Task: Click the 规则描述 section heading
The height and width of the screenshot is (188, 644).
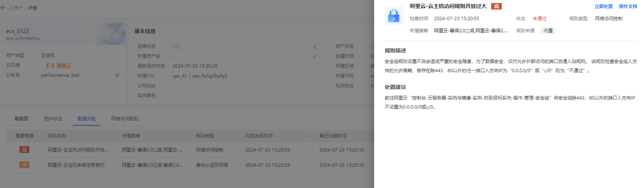Action: [x=395, y=51]
